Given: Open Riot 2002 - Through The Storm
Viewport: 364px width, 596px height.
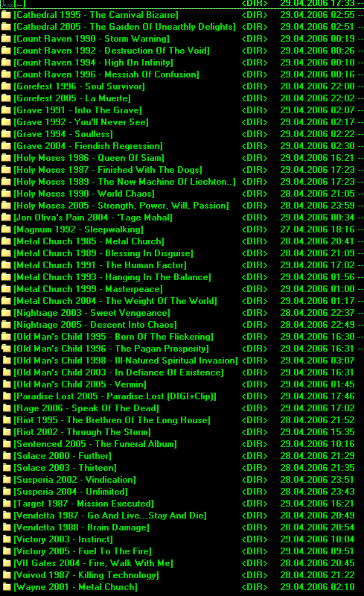Looking at the screenshot, I should [83, 432].
